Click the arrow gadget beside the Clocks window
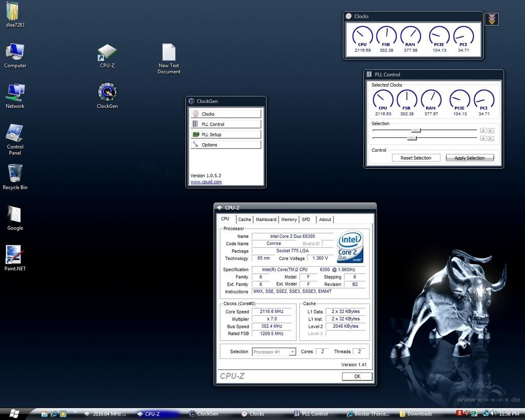The height and width of the screenshot is (420, 525). click(x=492, y=19)
